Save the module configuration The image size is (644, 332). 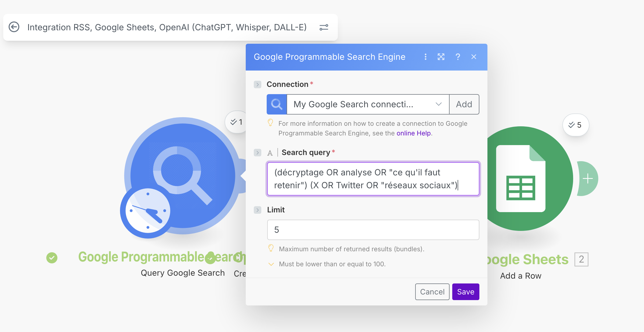(x=465, y=292)
